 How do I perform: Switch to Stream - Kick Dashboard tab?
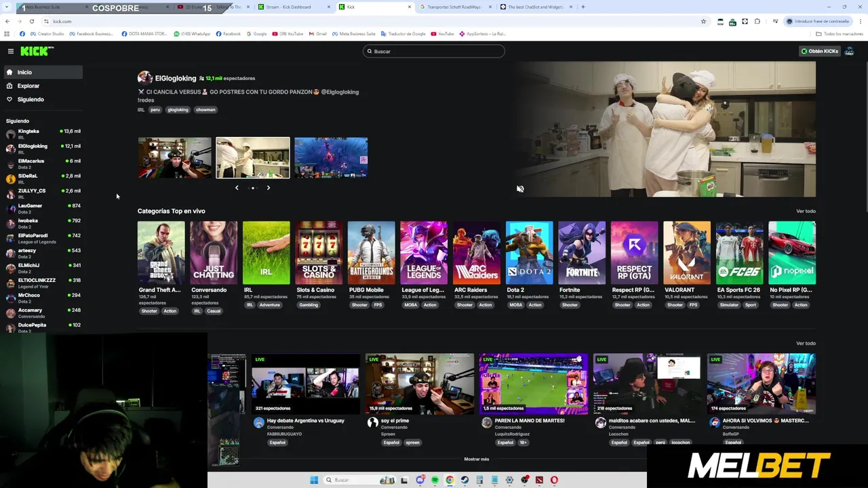tap(294, 7)
